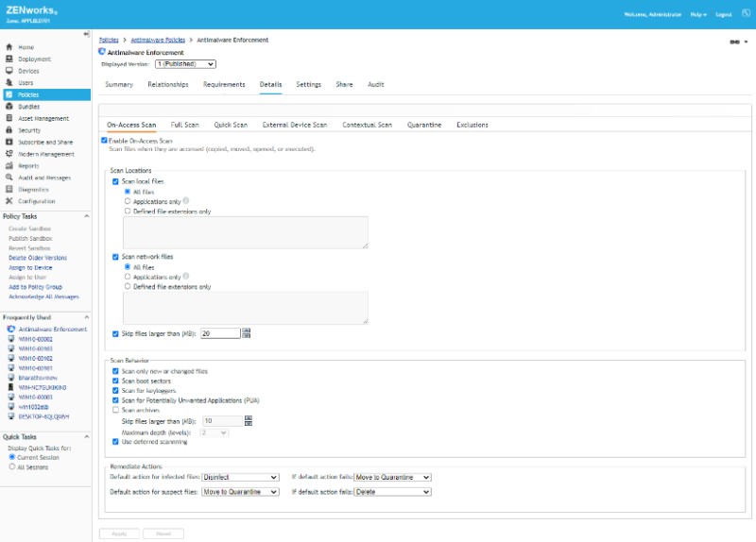Open the Displayed Version dropdown
The height and width of the screenshot is (542, 756).
click(x=185, y=64)
